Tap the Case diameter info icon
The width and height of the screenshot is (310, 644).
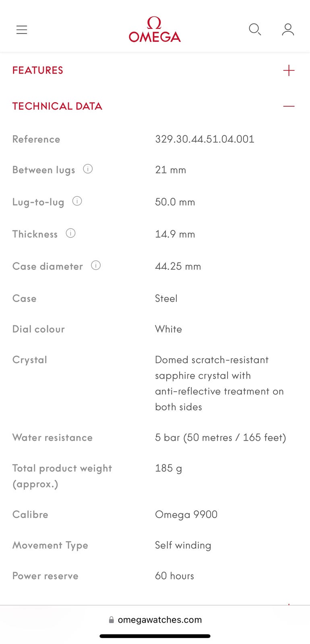(96, 265)
